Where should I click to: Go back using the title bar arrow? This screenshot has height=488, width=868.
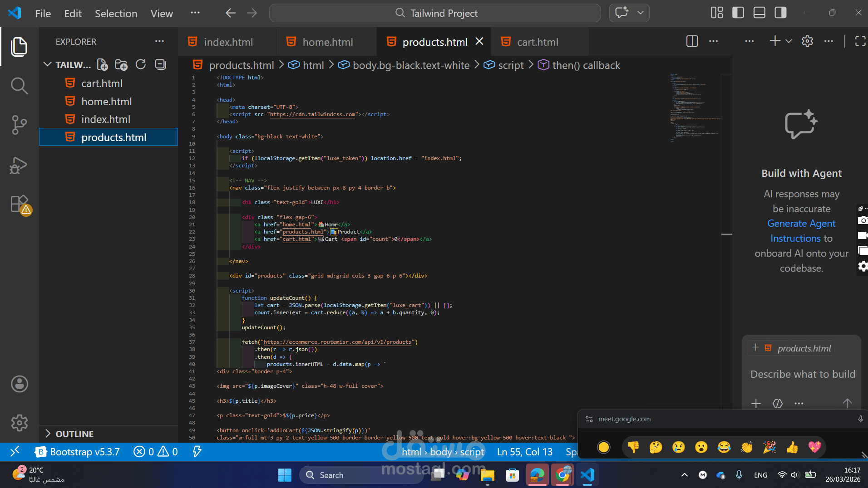[x=231, y=13]
